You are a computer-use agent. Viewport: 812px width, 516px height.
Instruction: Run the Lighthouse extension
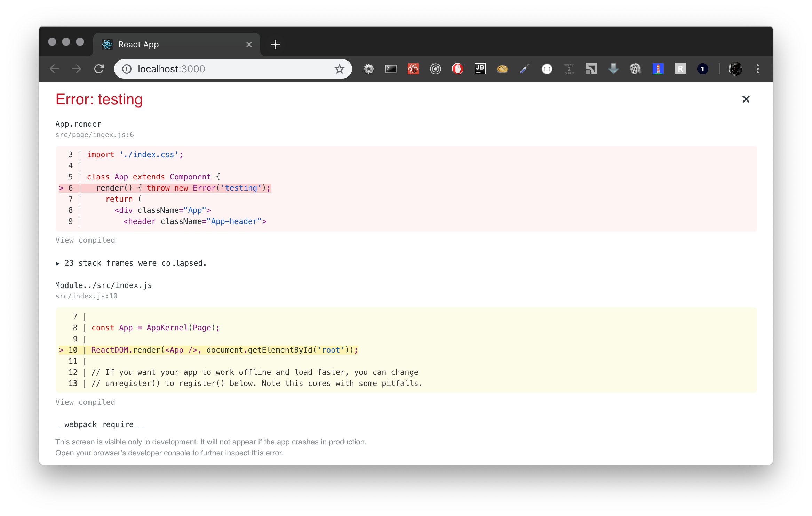pyautogui.click(x=658, y=69)
